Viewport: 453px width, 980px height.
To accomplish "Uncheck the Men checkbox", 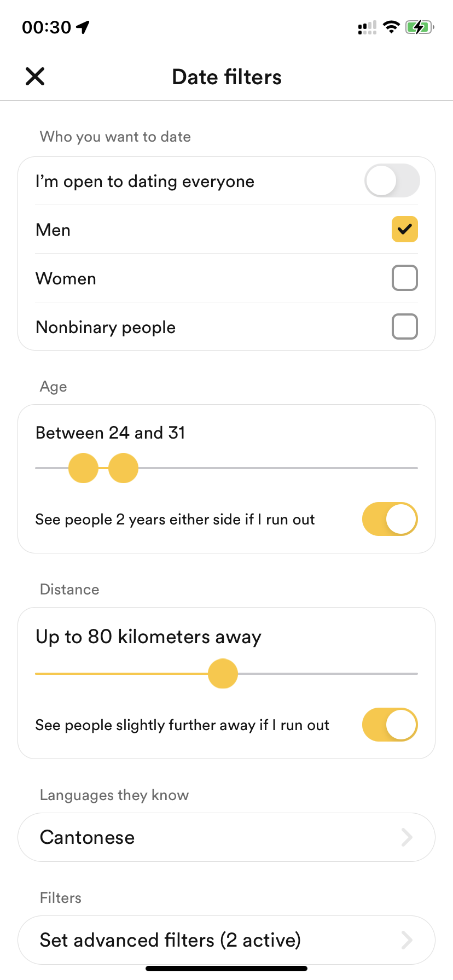I will click(x=404, y=229).
